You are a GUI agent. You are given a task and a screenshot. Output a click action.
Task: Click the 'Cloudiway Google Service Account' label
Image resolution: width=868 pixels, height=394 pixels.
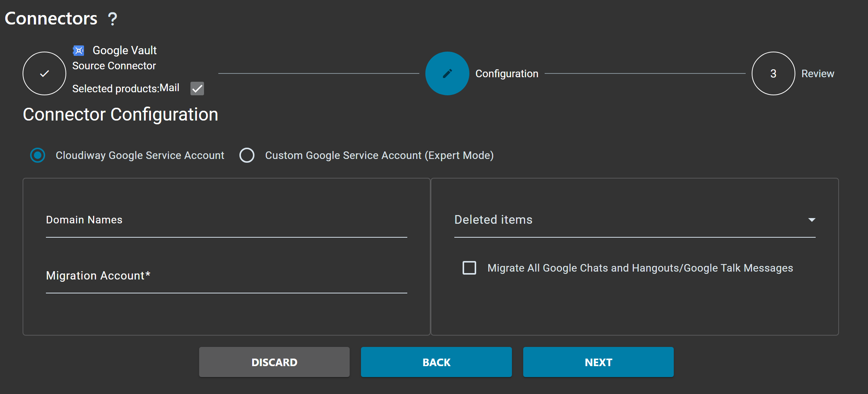[x=140, y=155]
